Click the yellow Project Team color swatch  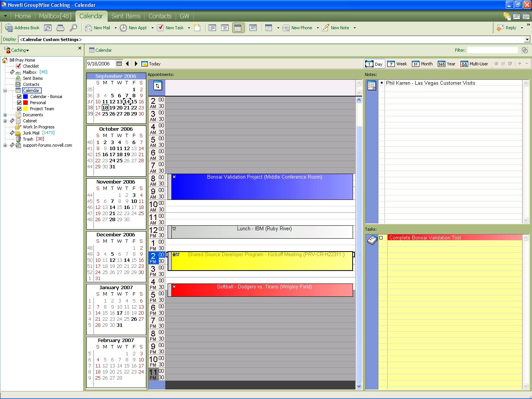click(x=25, y=109)
